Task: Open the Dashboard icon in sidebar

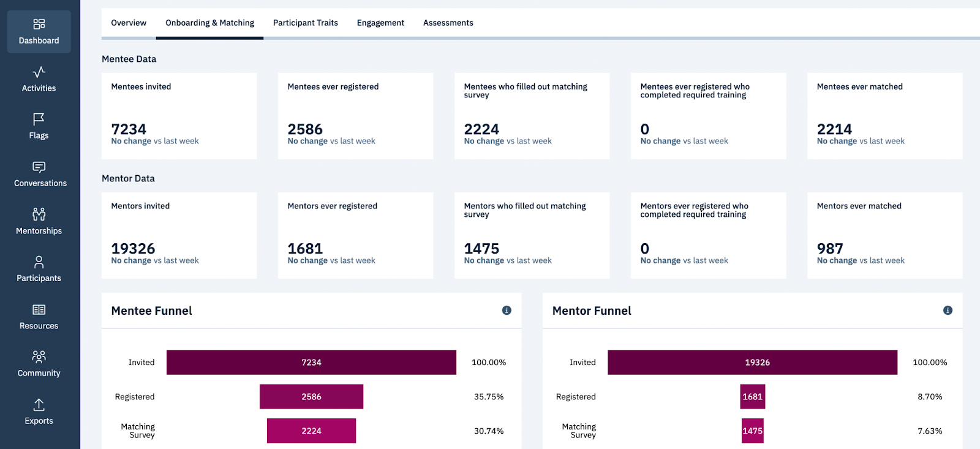Action: point(39,25)
